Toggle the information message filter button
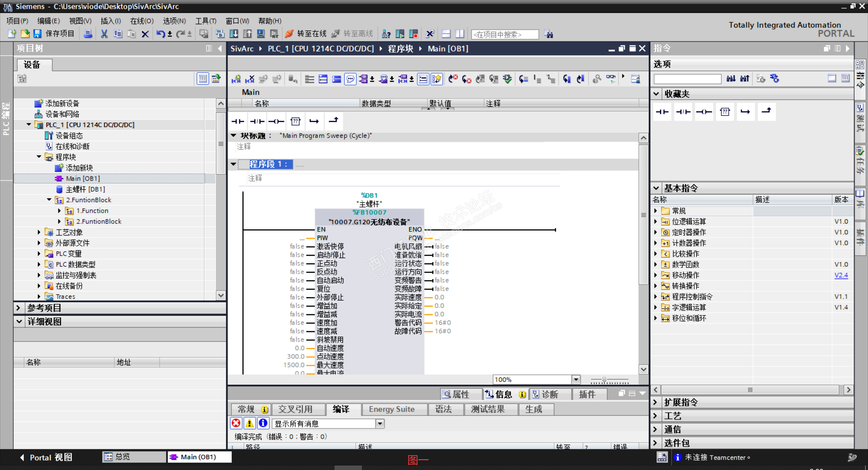The height and width of the screenshot is (470, 868). tap(263, 423)
